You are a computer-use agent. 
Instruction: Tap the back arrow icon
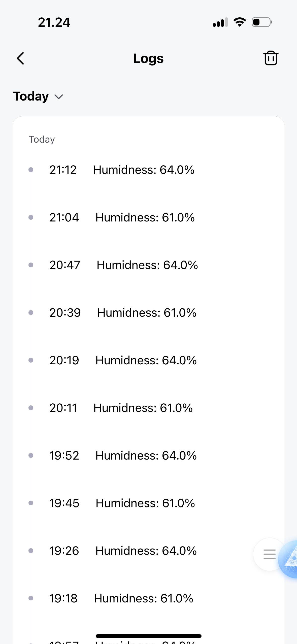click(x=21, y=58)
